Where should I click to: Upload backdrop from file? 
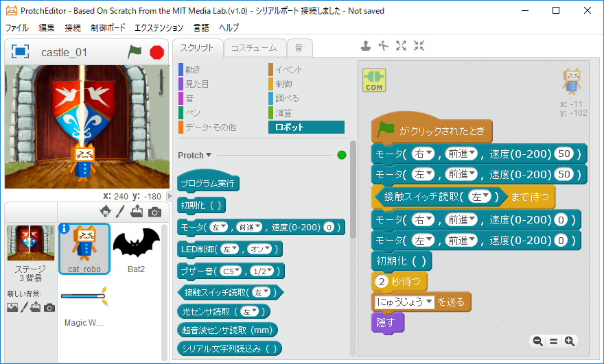click(36, 307)
